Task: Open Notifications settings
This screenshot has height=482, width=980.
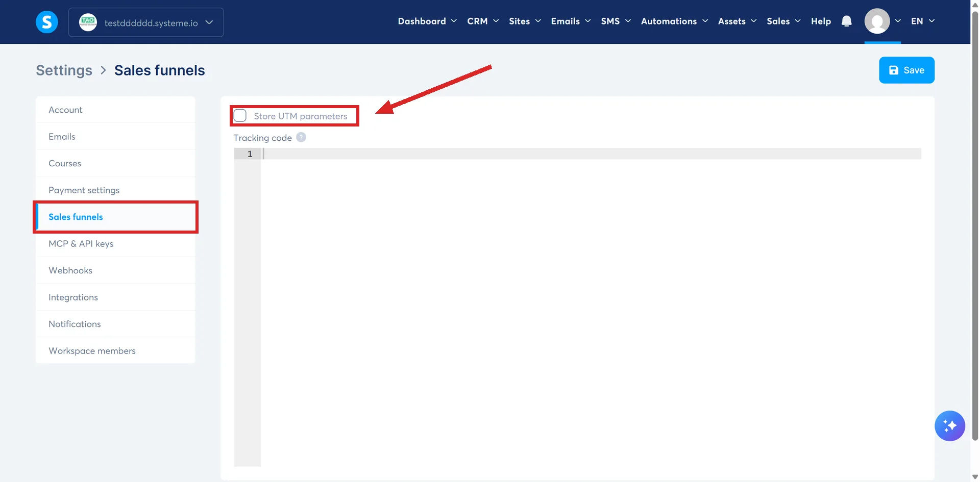Action: point(115,324)
